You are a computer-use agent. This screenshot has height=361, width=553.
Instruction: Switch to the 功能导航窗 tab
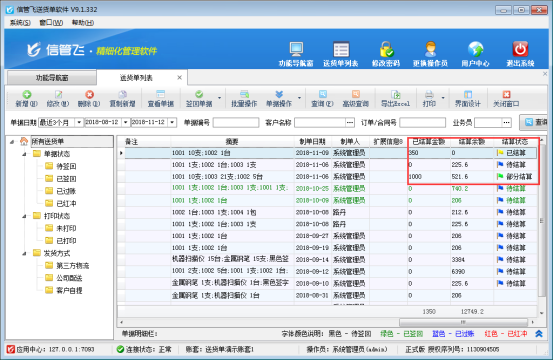click(x=52, y=78)
